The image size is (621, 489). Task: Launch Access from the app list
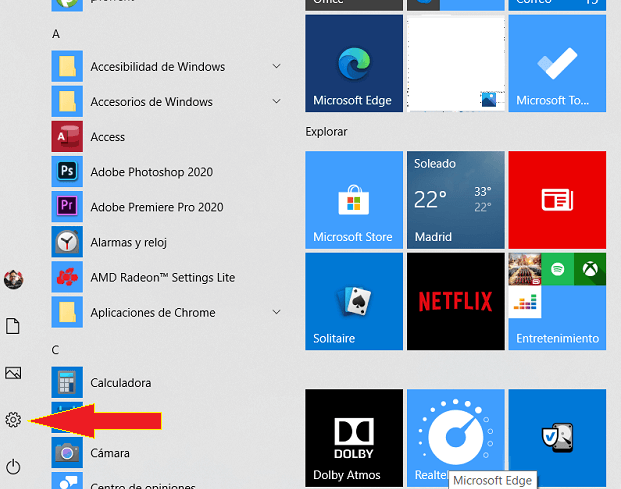tap(167, 137)
